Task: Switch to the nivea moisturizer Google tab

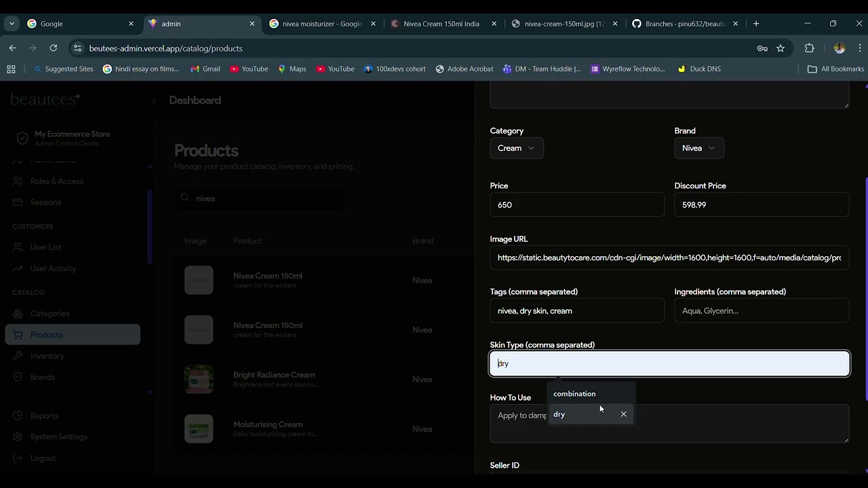Action: (x=322, y=24)
